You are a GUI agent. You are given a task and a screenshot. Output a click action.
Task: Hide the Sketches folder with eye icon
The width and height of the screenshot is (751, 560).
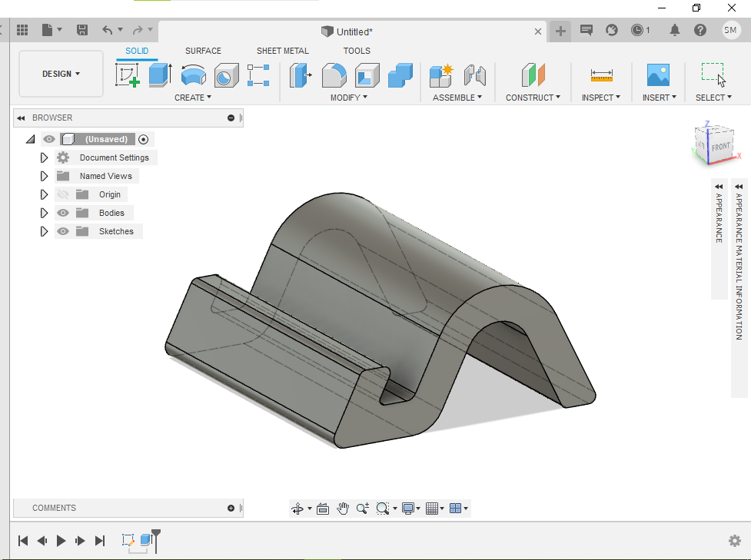click(63, 231)
